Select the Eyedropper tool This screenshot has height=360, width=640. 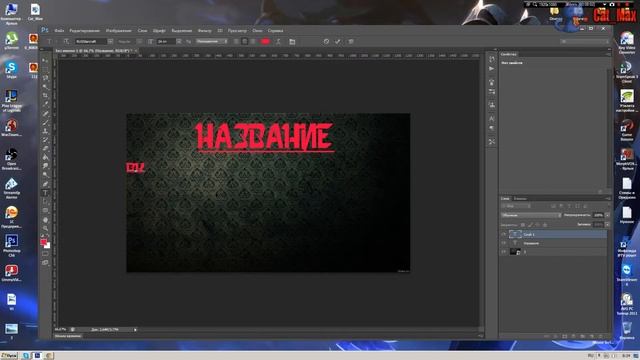tap(45, 104)
